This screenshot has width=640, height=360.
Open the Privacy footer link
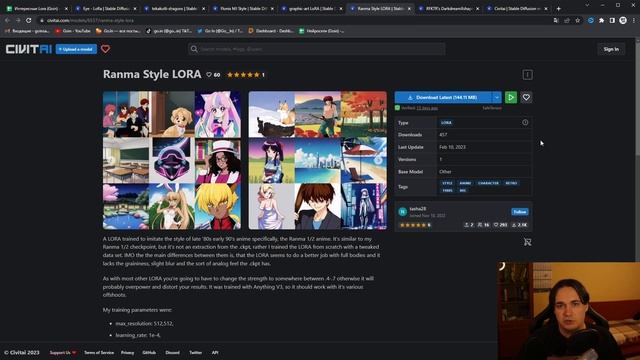point(127,352)
